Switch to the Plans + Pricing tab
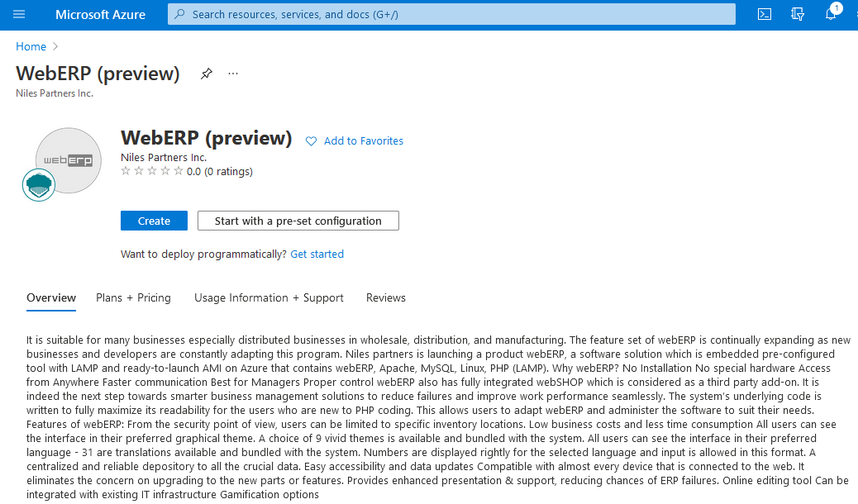Screen dimensions: 858x504 pyautogui.click(x=133, y=297)
